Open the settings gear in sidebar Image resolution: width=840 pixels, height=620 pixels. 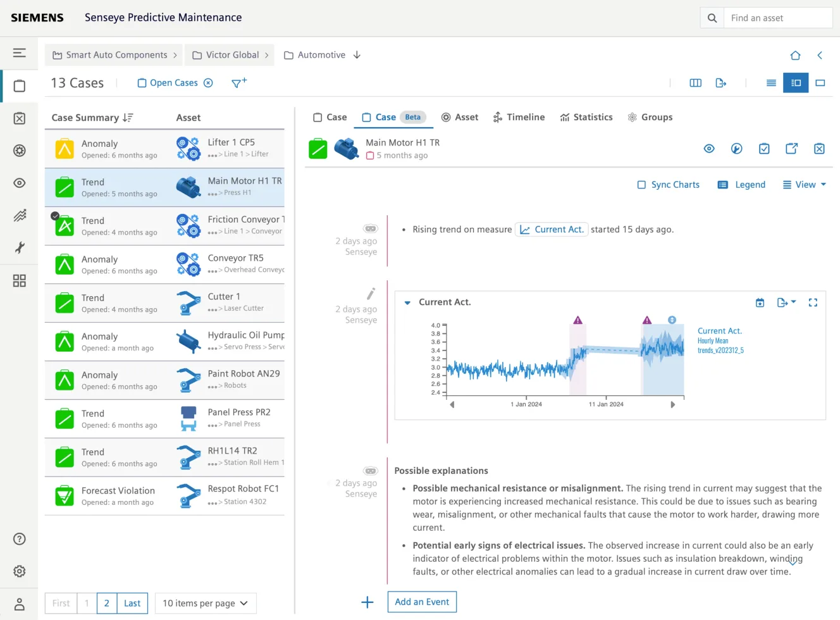(x=20, y=571)
